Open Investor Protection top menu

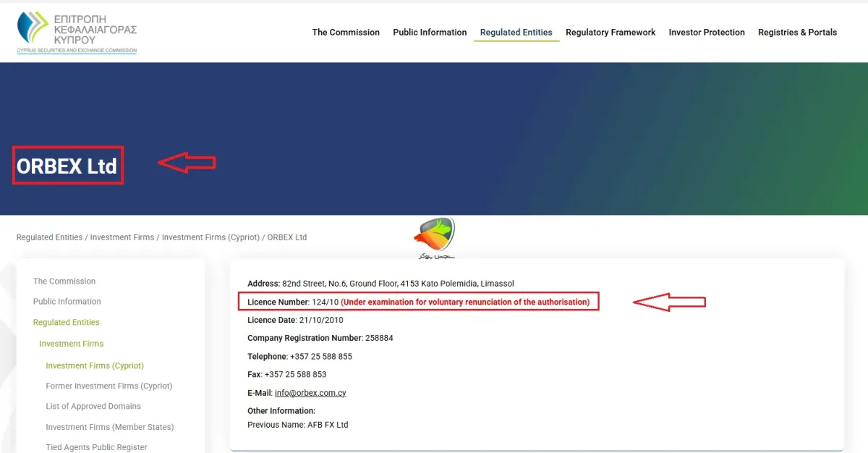pos(707,33)
